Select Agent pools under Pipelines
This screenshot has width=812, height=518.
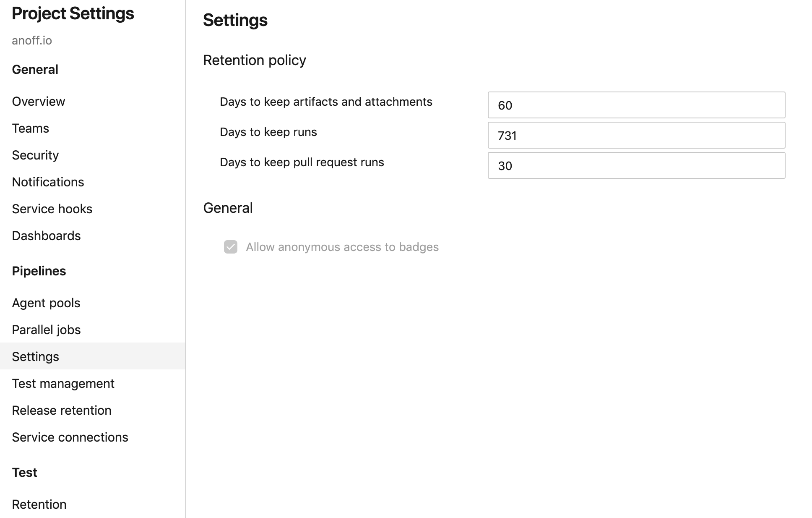pos(46,303)
